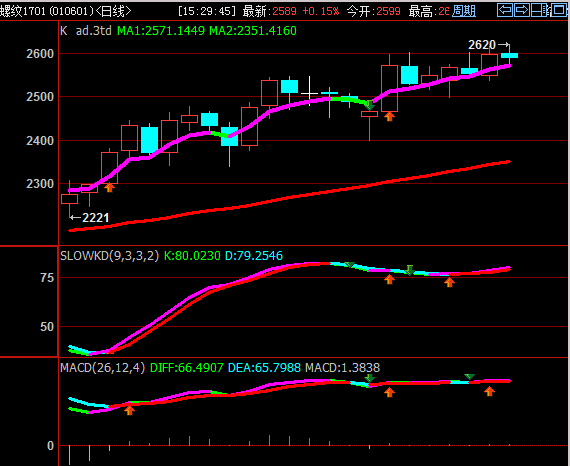The width and height of the screenshot is (570, 466).
Task: Click the forward arrow navigation icon
Action: [522, 10]
